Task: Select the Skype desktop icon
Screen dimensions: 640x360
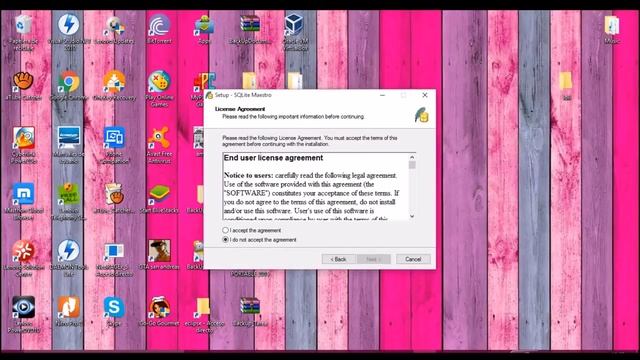Action: [x=113, y=307]
